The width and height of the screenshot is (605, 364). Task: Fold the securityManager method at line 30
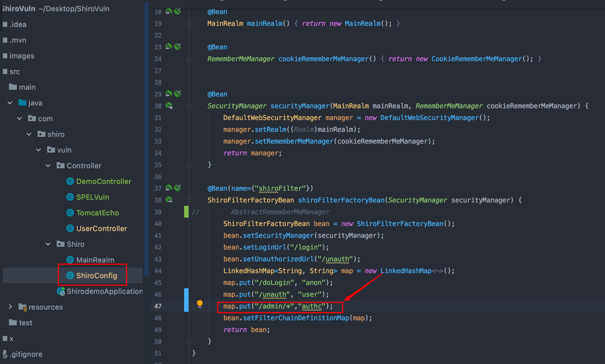(189, 106)
